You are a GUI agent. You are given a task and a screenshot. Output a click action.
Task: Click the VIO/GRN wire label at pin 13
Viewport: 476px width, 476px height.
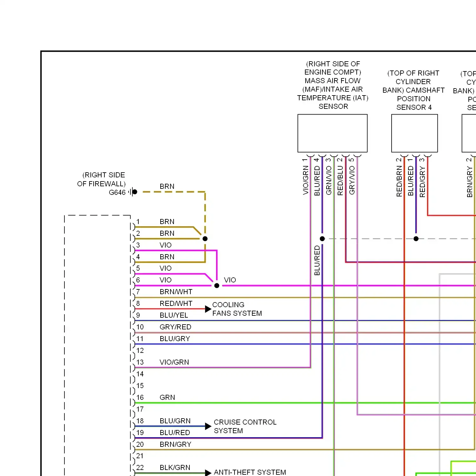tap(174, 362)
